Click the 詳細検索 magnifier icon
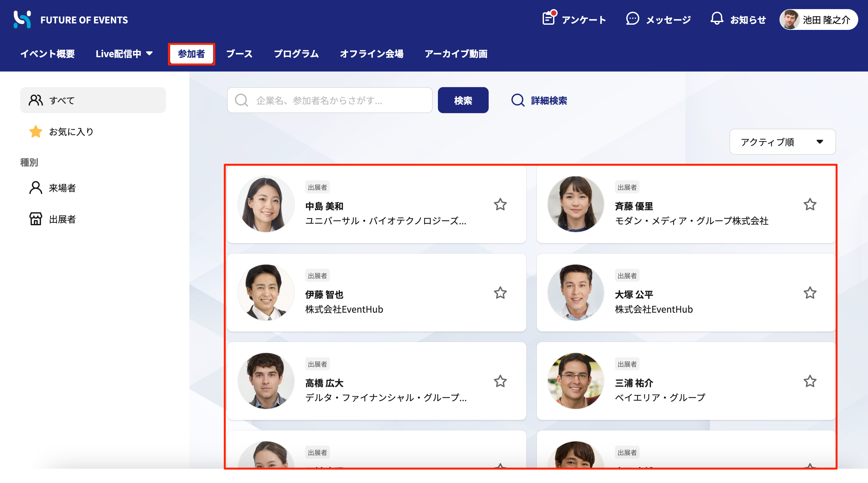 click(x=518, y=100)
